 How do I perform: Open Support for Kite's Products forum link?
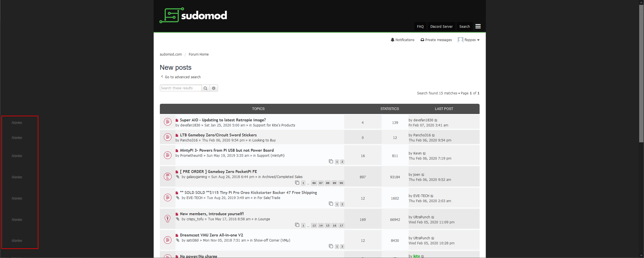tap(274, 125)
